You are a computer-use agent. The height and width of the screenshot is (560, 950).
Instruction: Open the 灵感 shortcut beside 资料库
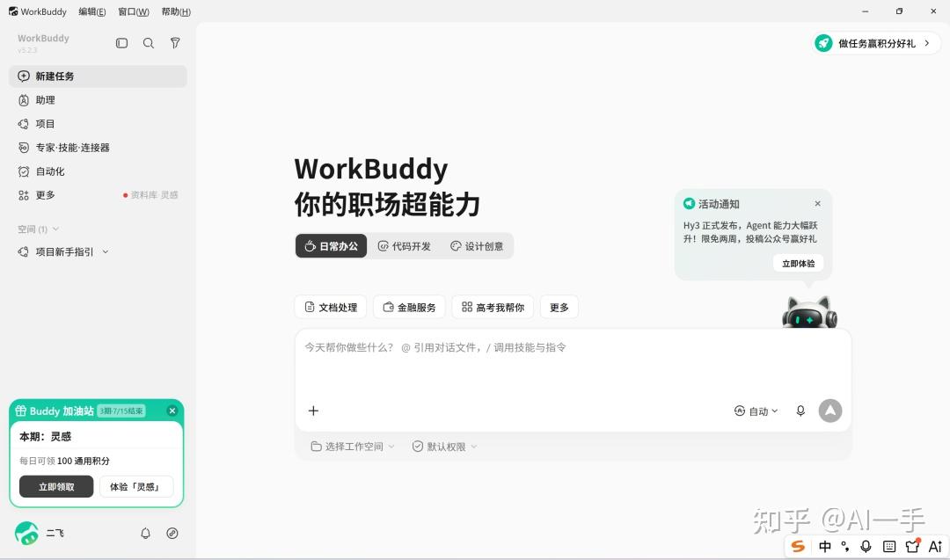pos(170,195)
